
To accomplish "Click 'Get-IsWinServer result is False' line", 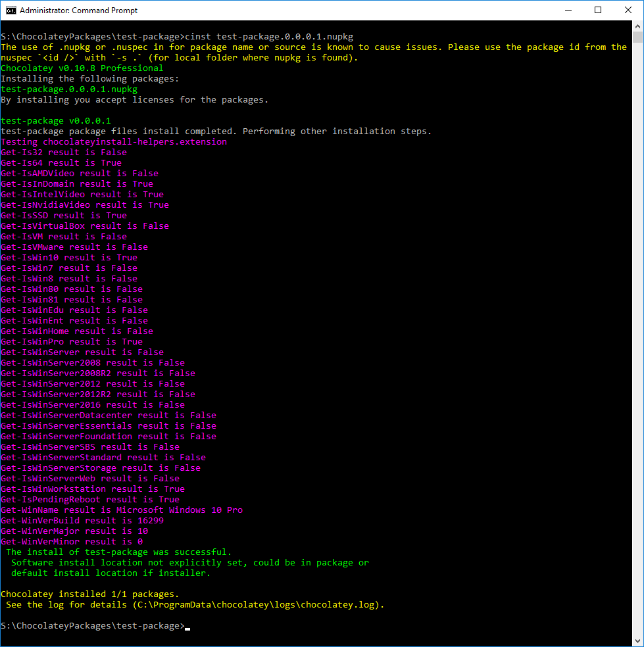I will (82, 352).
